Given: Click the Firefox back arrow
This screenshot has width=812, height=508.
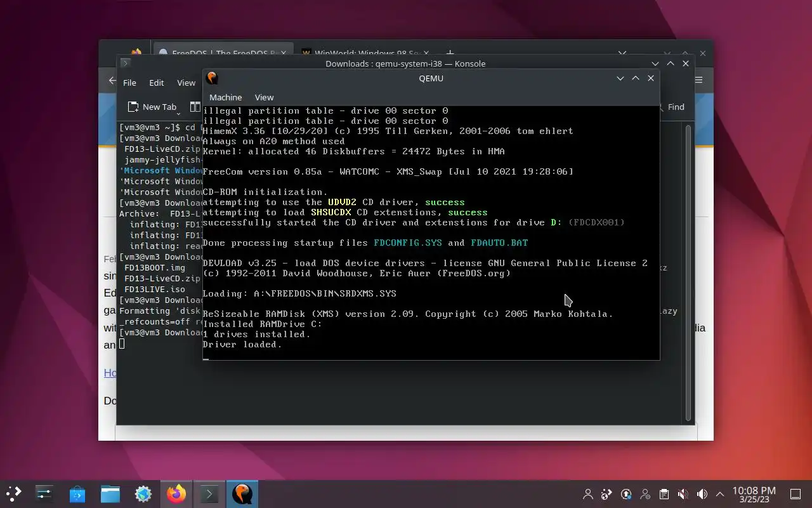Looking at the screenshot, I should 112,81.
